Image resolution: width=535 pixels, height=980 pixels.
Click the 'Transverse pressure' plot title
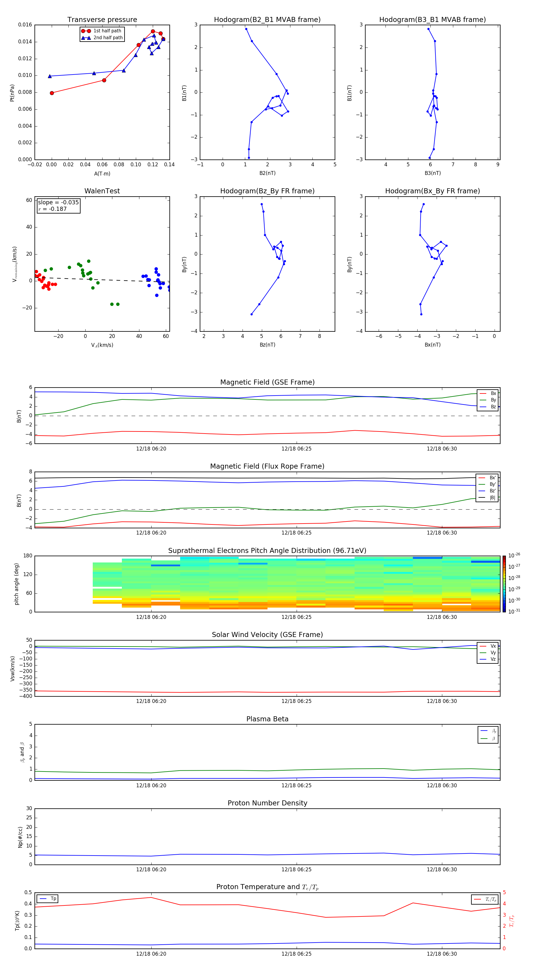[102, 20]
